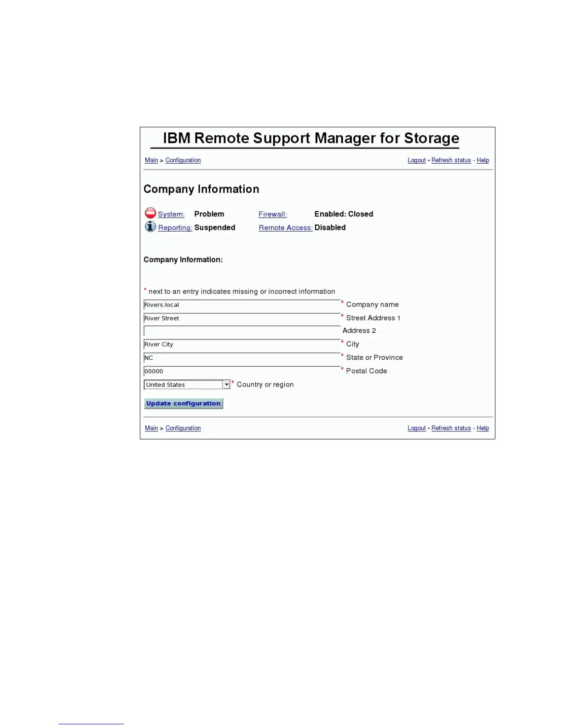Open the System status link

(x=171, y=214)
